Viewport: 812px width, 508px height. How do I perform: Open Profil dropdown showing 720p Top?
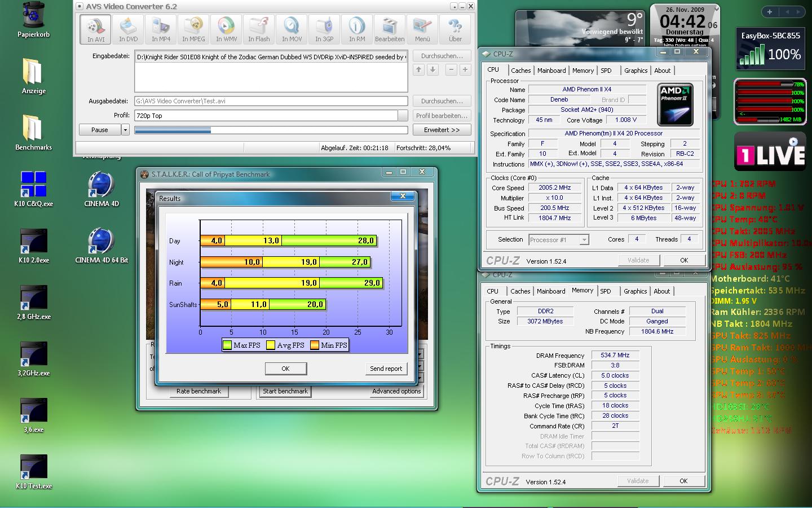coord(403,115)
